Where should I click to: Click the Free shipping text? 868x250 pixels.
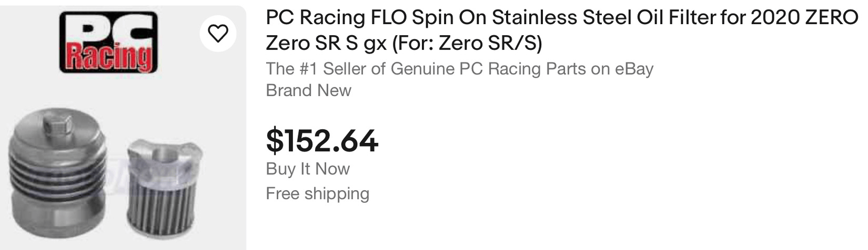tap(317, 193)
